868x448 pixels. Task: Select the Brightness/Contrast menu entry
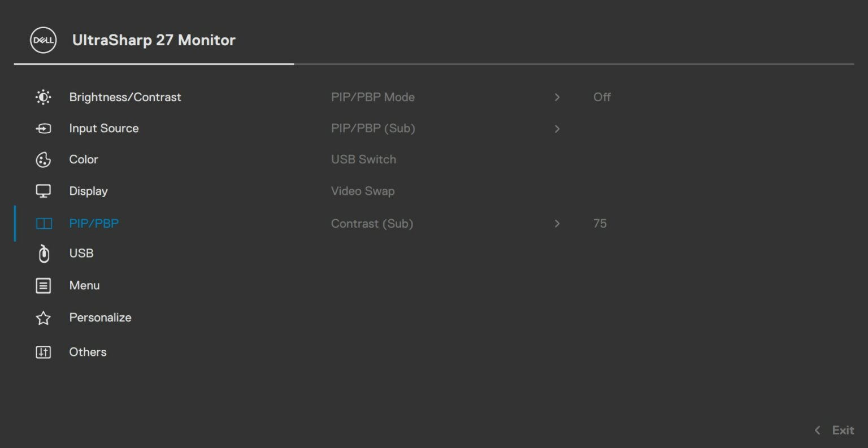click(125, 97)
